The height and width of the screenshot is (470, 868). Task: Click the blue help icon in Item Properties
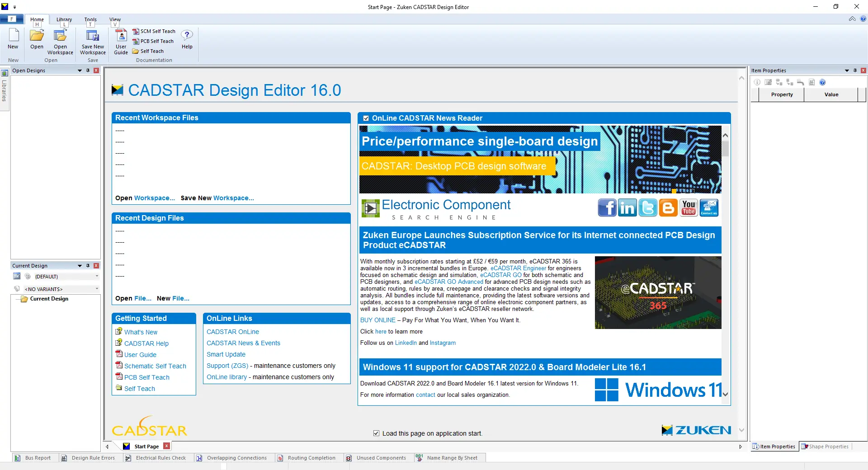point(822,82)
